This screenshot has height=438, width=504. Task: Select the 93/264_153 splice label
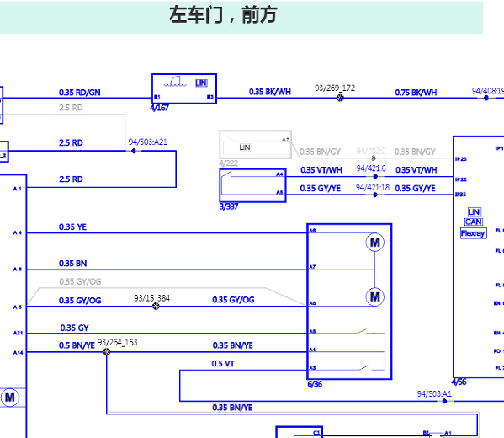point(117,343)
